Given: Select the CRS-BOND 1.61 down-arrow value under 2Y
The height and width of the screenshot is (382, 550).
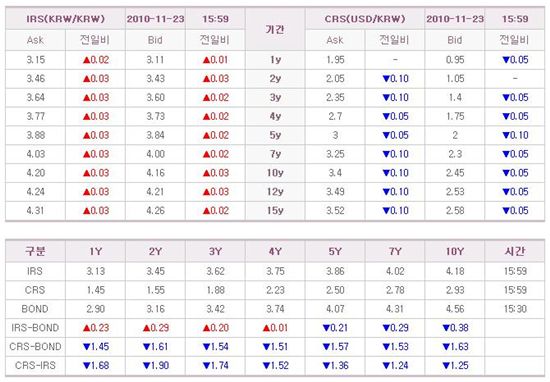Looking at the screenshot, I should (x=155, y=347).
